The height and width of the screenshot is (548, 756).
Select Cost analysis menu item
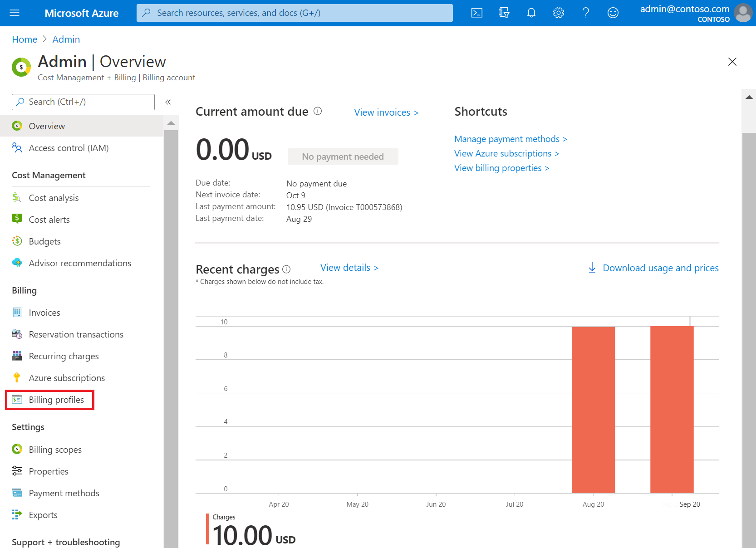(54, 198)
